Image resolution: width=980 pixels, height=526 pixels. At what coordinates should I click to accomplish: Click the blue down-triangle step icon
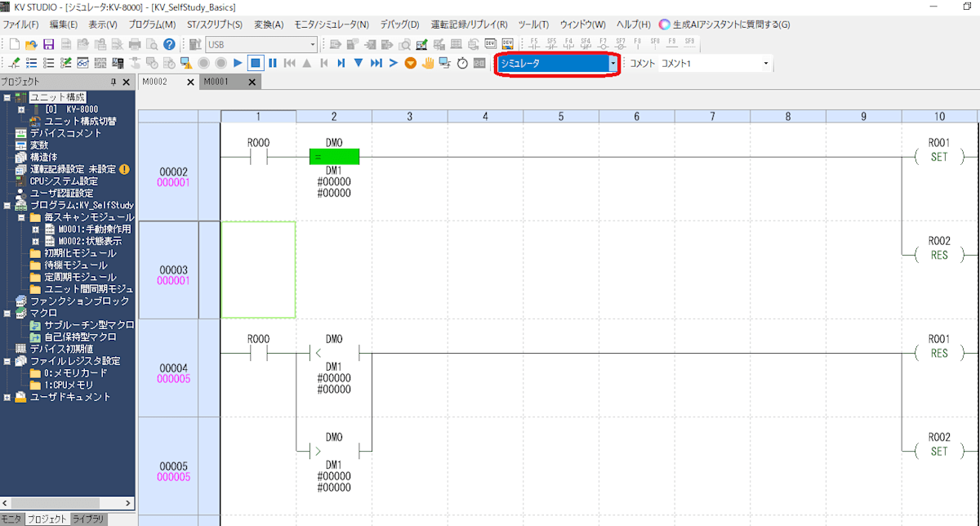358,63
